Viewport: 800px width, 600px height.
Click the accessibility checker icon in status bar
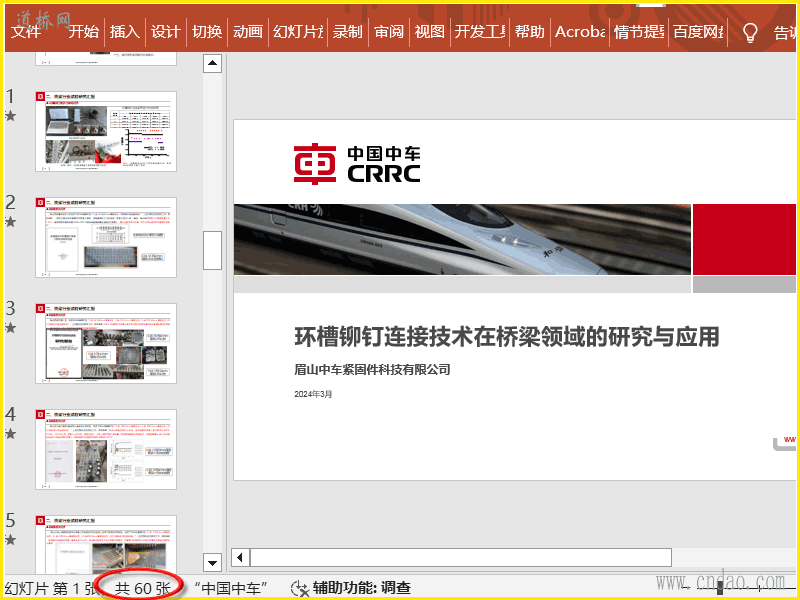[299, 588]
